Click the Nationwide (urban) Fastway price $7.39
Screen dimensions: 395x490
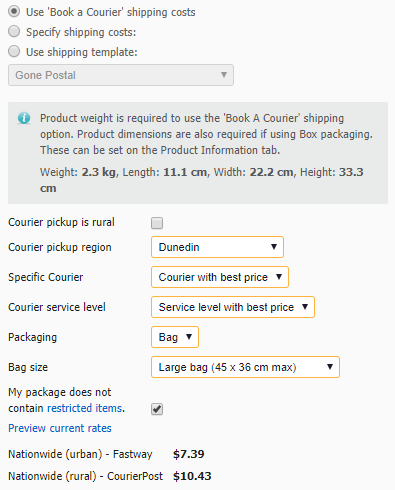click(x=189, y=454)
